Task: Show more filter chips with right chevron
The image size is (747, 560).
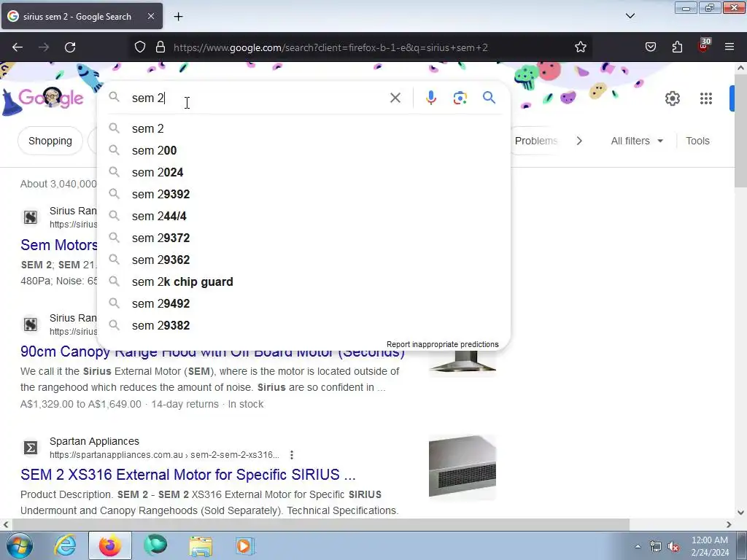Action: click(x=579, y=141)
